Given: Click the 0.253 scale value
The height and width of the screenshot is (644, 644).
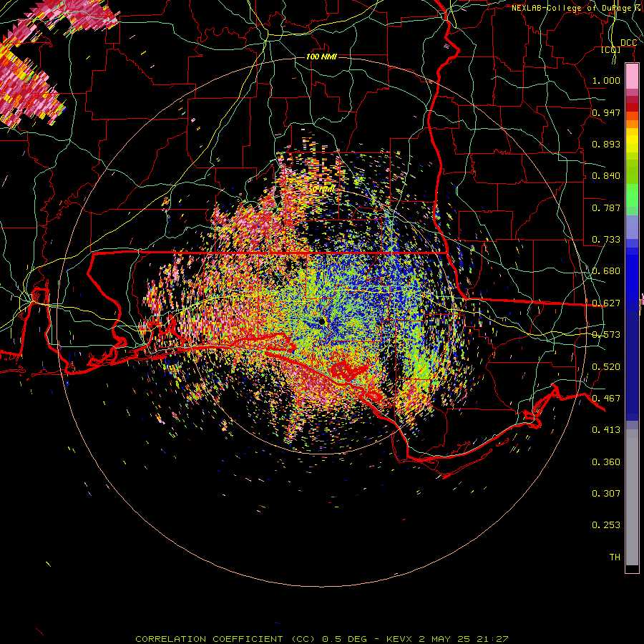Looking at the screenshot, I should [x=606, y=525].
